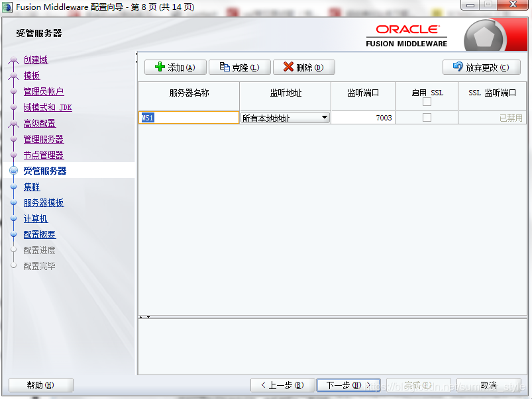This screenshot has height=399, width=532.
Task: Open 服务器模板 step
Action: pyautogui.click(x=44, y=202)
